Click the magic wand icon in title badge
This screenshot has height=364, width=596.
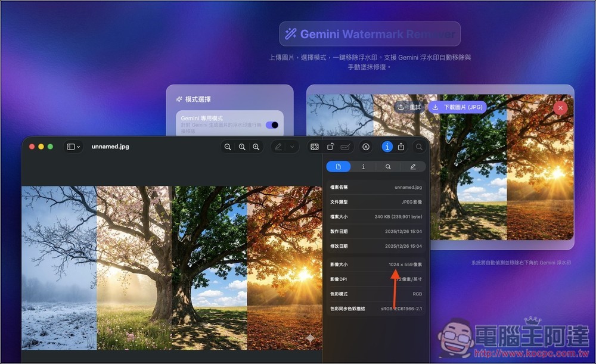pyautogui.click(x=291, y=34)
